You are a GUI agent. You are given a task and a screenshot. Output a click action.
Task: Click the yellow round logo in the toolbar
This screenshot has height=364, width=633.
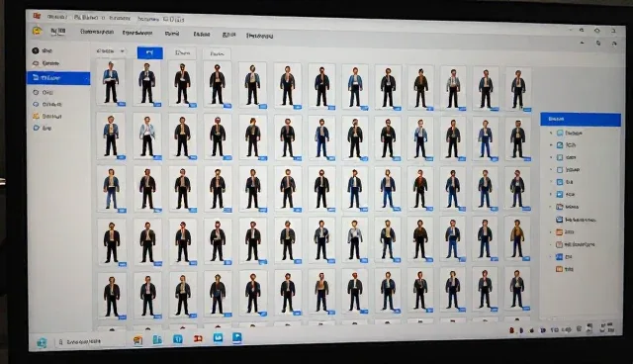coord(38,31)
